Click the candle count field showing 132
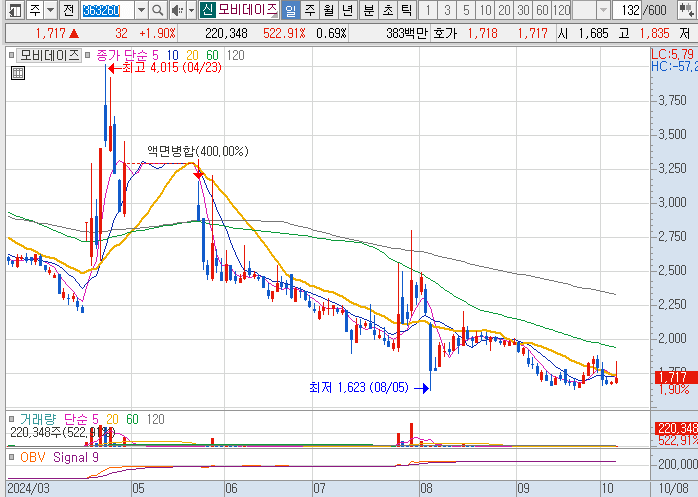The image size is (698, 497). pos(627,10)
